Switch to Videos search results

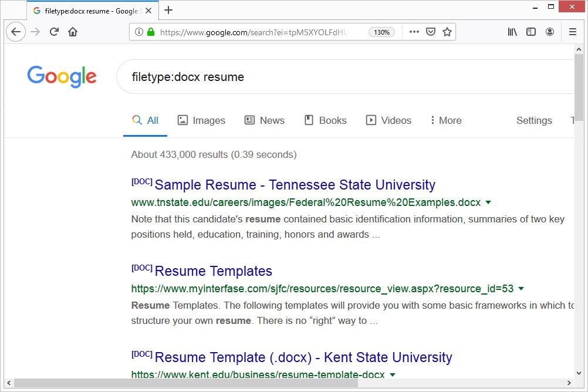[388, 120]
